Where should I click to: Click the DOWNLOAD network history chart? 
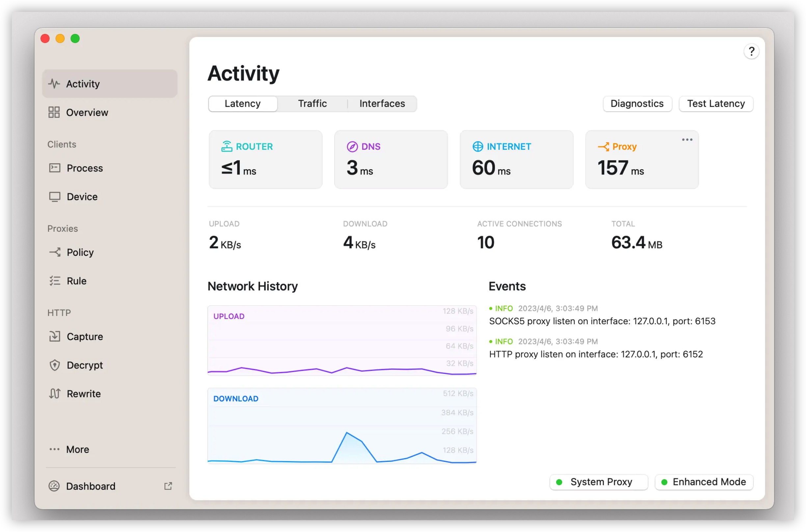(342, 426)
